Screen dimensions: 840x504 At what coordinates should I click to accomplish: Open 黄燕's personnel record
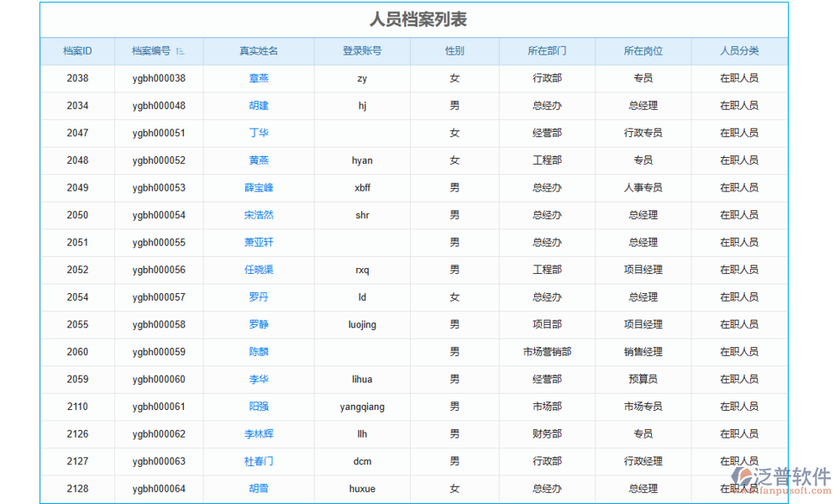(258, 160)
